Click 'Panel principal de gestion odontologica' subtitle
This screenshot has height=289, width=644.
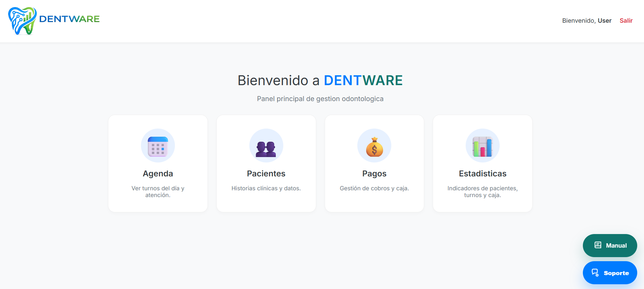click(x=320, y=99)
